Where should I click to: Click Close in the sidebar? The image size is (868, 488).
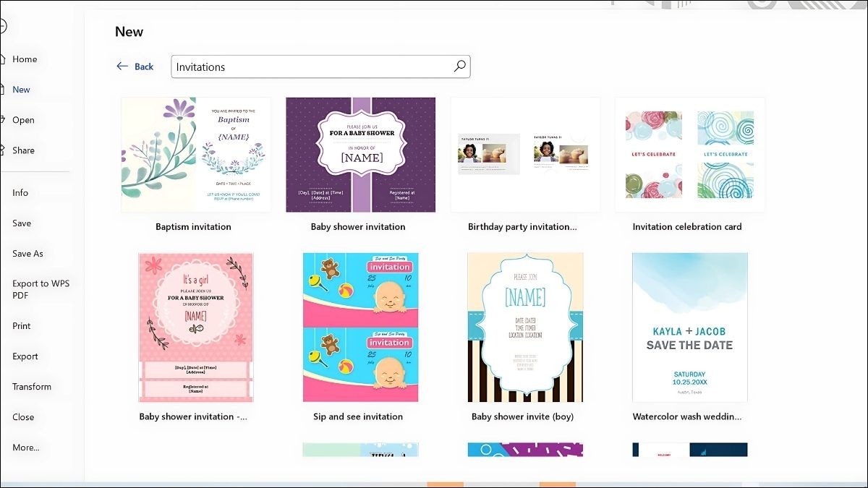pos(23,416)
